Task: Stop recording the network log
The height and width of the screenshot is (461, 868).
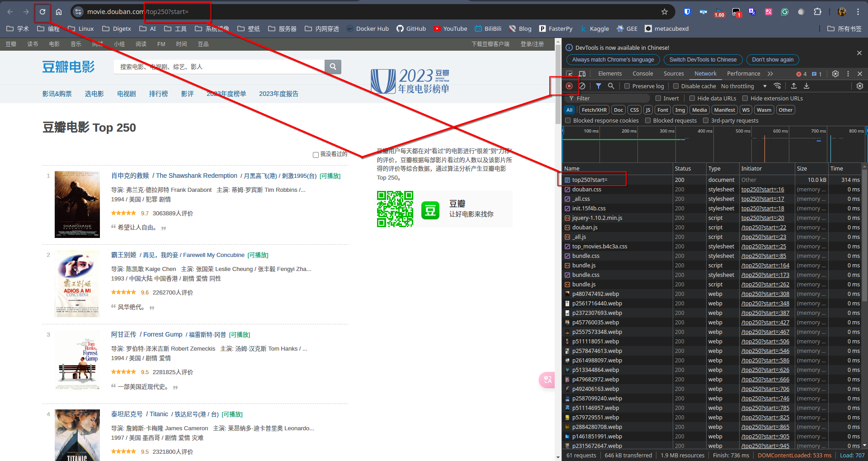Action: pyautogui.click(x=569, y=86)
